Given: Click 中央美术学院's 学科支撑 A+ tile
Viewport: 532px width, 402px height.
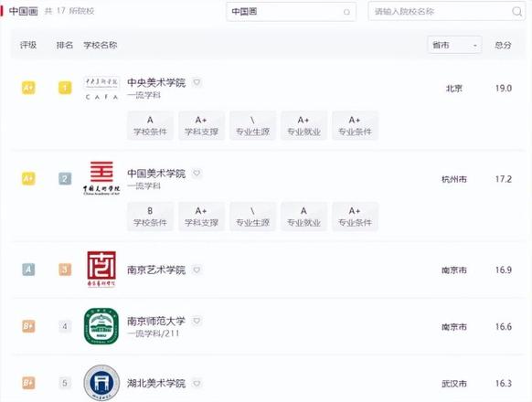Looking at the screenshot, I should tap(201, 125).
